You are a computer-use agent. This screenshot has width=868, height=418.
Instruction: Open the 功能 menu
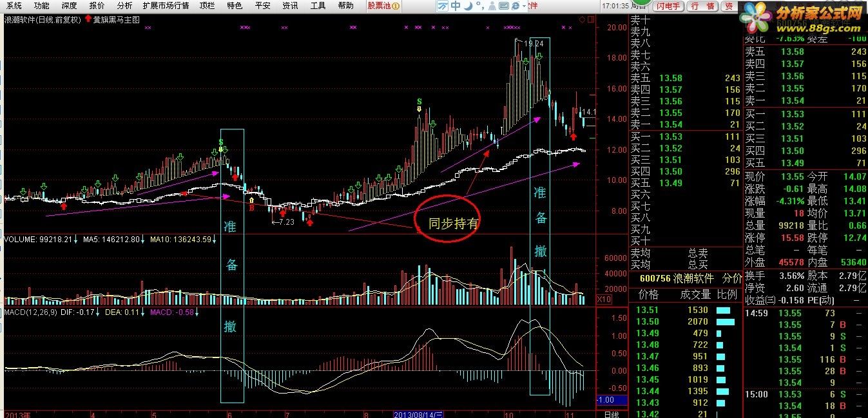41,6
